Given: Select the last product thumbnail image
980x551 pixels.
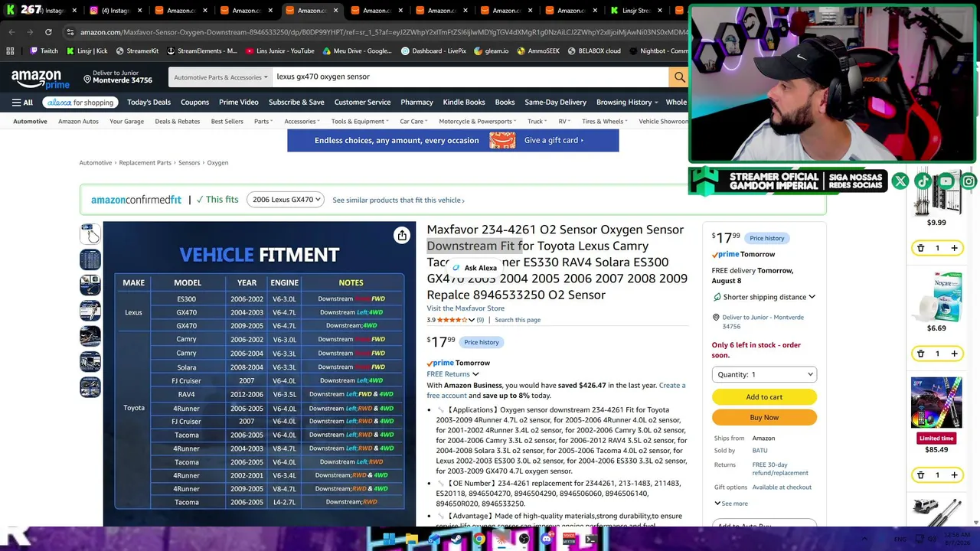Looking at the screenshot, I should (90, 387).
